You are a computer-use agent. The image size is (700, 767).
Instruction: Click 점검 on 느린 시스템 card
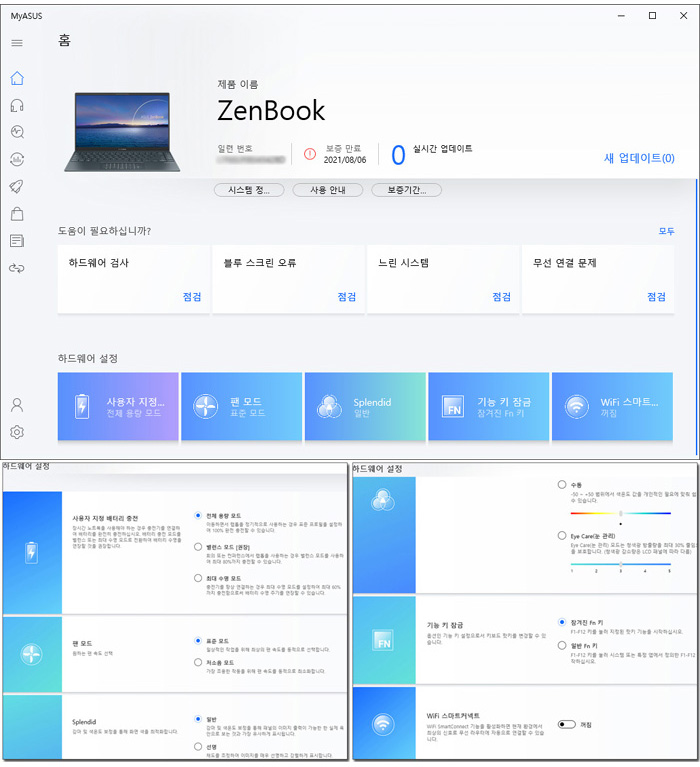pos(501,296)
